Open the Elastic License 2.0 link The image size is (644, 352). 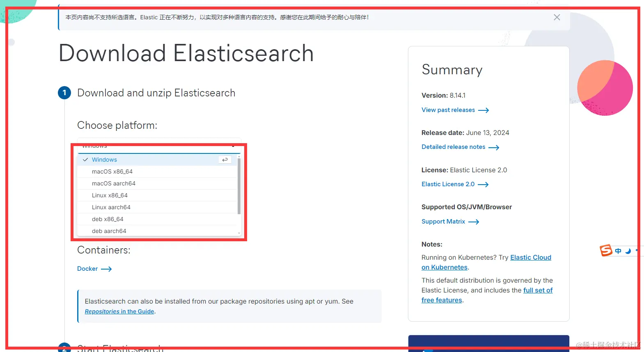448,184
